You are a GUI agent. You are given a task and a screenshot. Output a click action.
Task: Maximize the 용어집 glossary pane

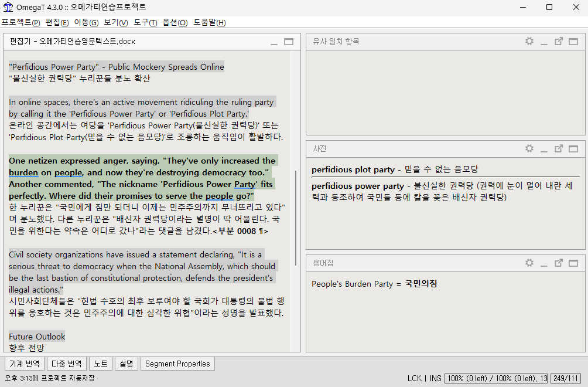click(x=573, y=263)
